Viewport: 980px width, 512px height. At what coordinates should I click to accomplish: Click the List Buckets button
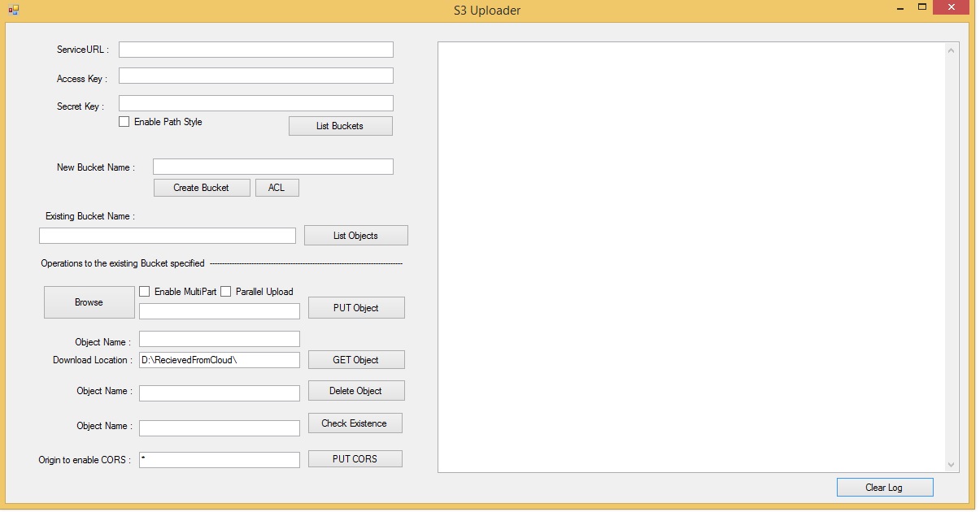click(340, 126)
